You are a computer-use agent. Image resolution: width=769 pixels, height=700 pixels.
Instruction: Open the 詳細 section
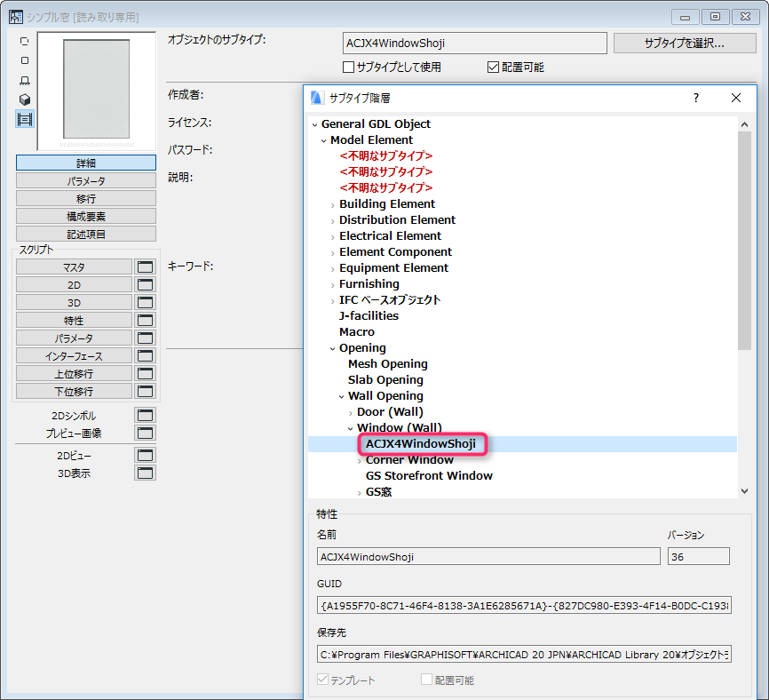[86, 163]
